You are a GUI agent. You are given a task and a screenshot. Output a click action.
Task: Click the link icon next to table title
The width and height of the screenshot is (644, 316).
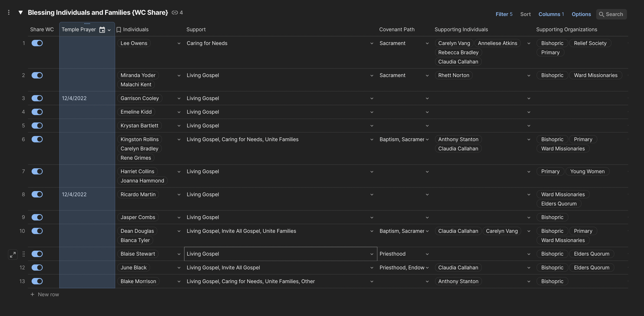click(174, 13)
